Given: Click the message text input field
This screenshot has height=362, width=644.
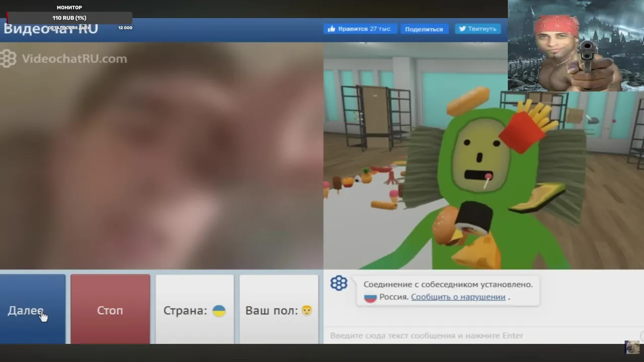Looking at the screenshot, I should 483,335.
